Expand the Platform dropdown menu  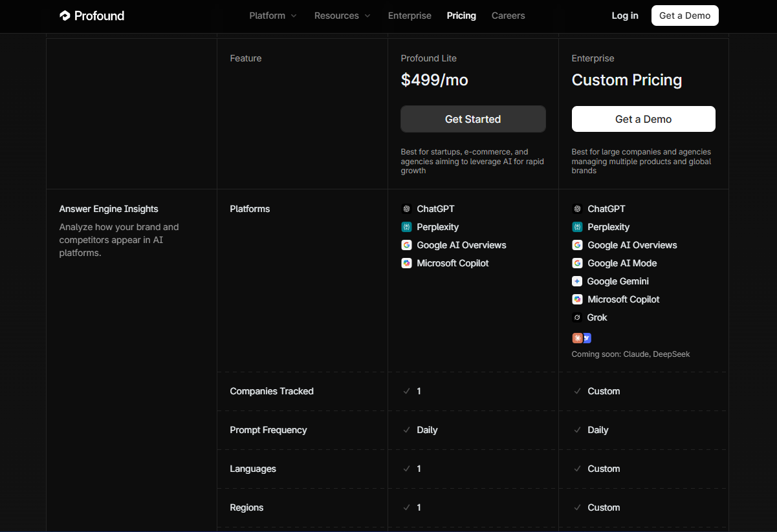[273, 16]
